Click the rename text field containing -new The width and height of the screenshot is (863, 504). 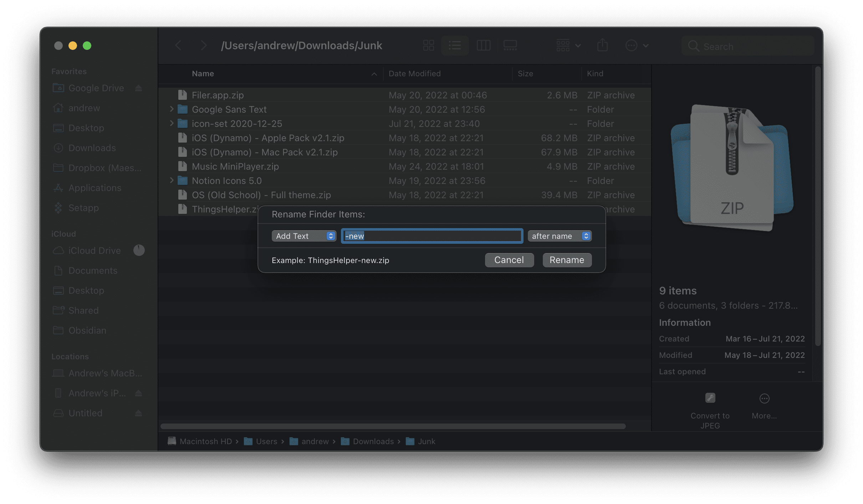[x=432, y=236]
